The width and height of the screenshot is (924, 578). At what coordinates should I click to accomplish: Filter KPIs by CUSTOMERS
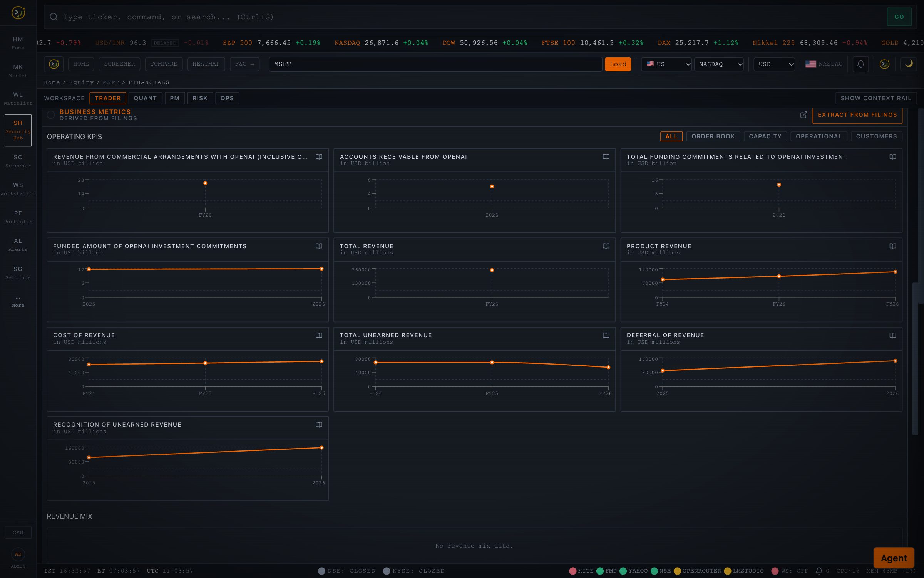pyautogui.click(x=876, y=136)
